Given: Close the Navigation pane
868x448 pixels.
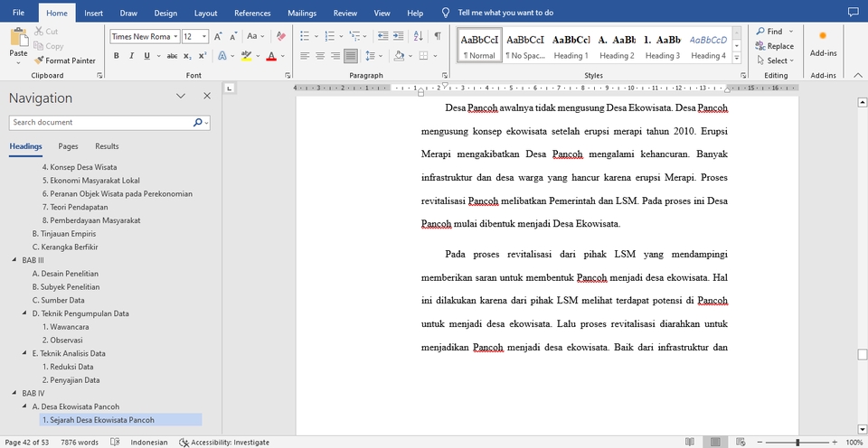Looking at the screenshot, I should pyautogui.click(x=207, y=96).
